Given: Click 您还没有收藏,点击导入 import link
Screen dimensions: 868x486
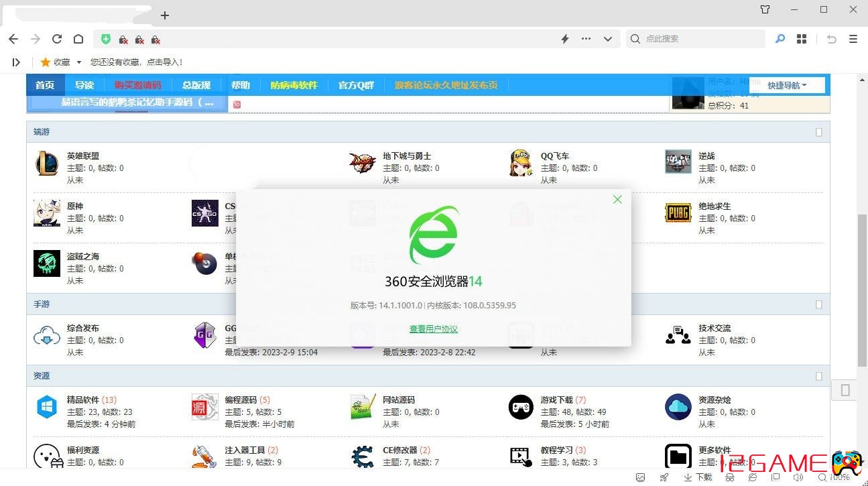Looking at the screenshot, I should click(137, 62).
